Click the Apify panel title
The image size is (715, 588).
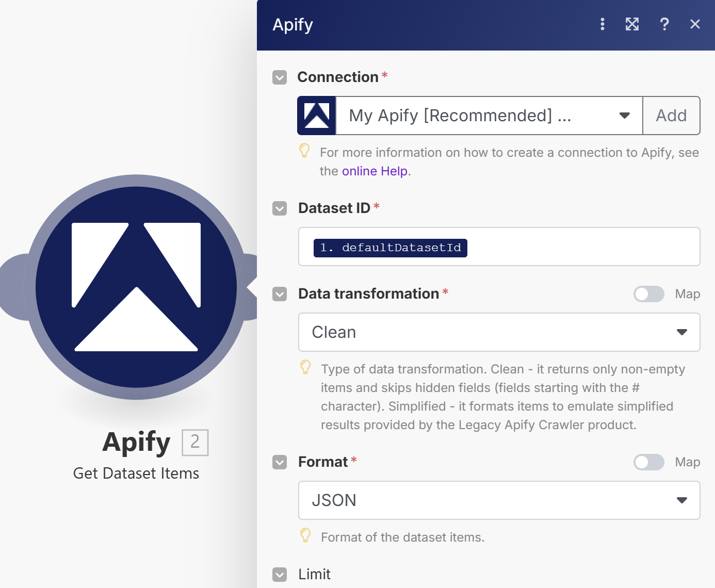pos(293,25)
